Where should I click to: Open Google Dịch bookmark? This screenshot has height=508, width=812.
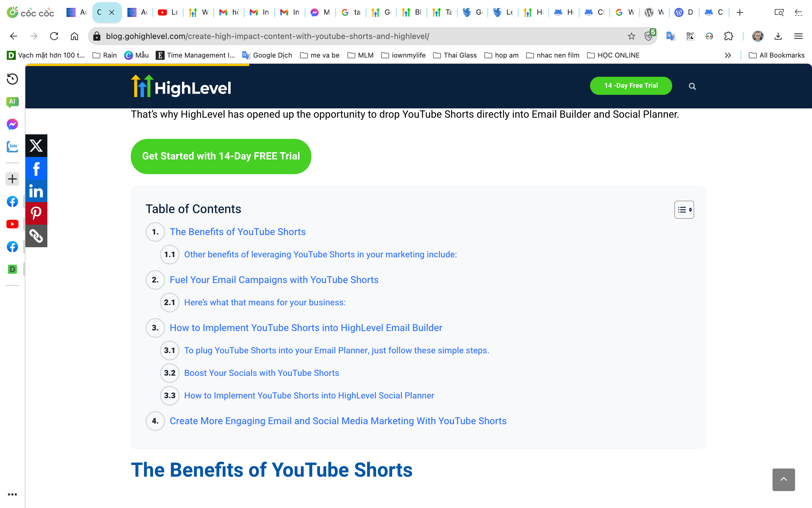pos(267,55)
